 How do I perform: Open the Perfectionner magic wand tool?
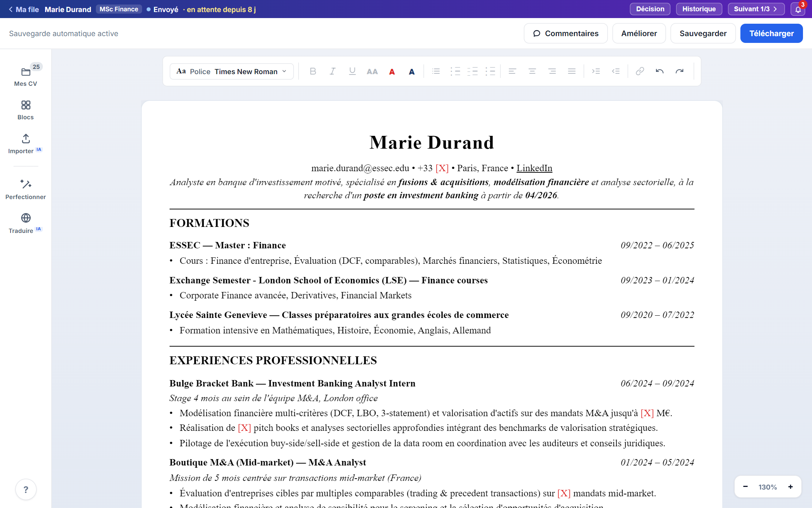26,190
